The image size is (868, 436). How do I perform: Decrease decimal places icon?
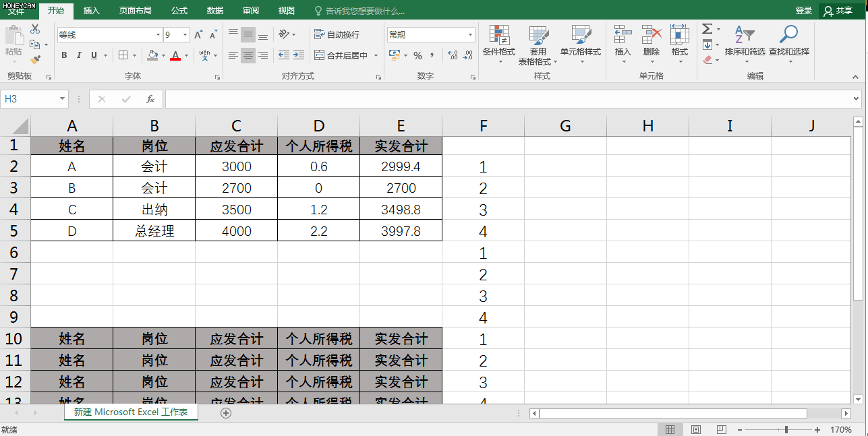pos(468,55)
